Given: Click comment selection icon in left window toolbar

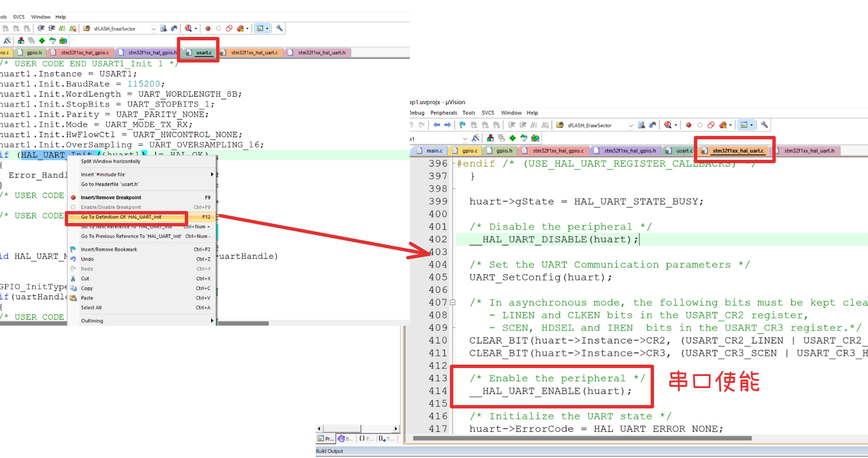Looking at the screenshot, I should [62, 28].
